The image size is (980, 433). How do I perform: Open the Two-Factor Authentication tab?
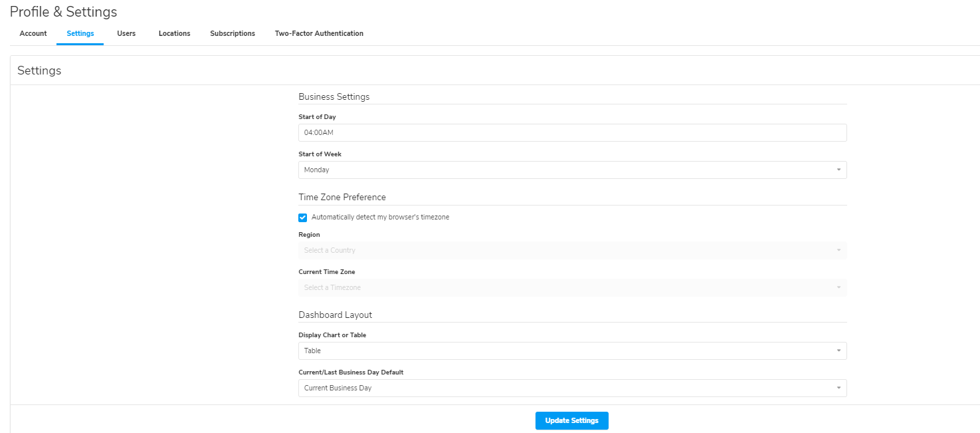click(x=319, y=33)
